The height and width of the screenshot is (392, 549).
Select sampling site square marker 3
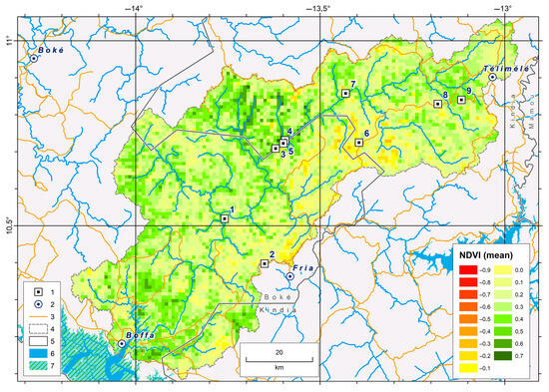(275, 149)
